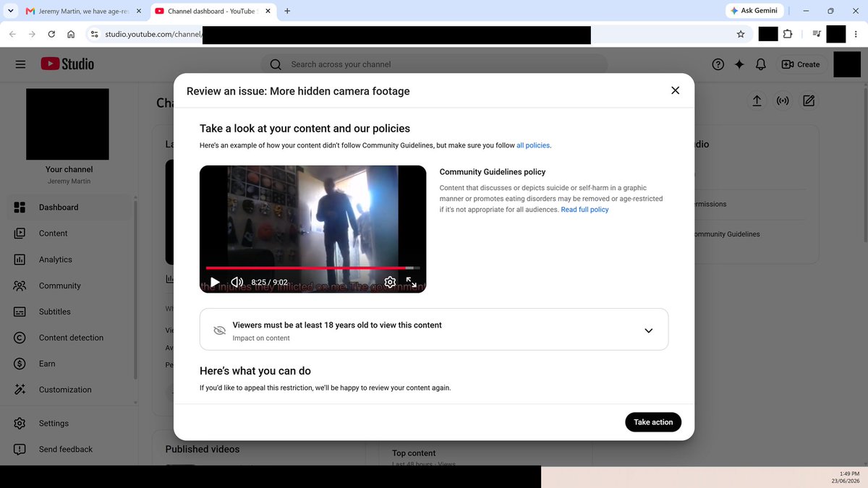The image size is (868, 488).
Task: Click the Take action button
Action: (653, 422)
